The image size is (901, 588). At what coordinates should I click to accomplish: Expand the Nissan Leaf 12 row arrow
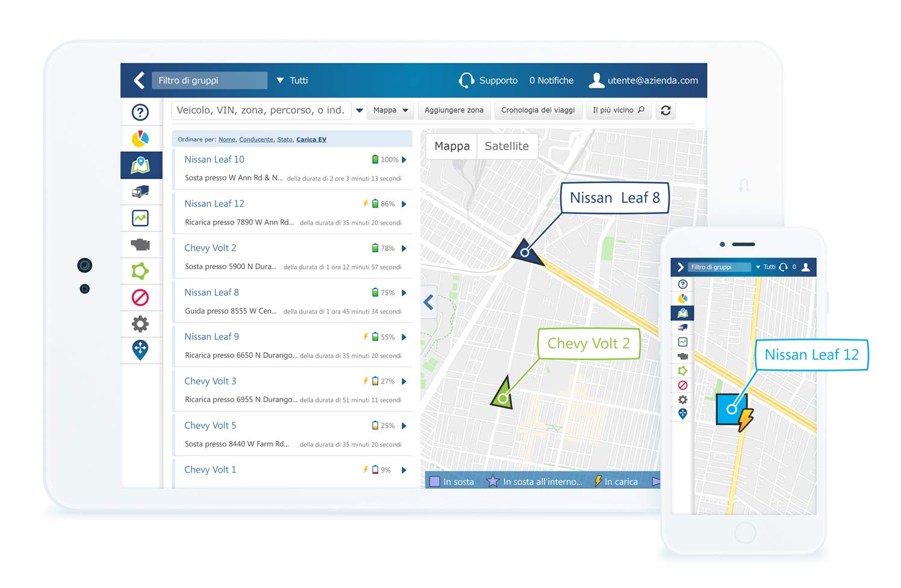pos(404,204)
